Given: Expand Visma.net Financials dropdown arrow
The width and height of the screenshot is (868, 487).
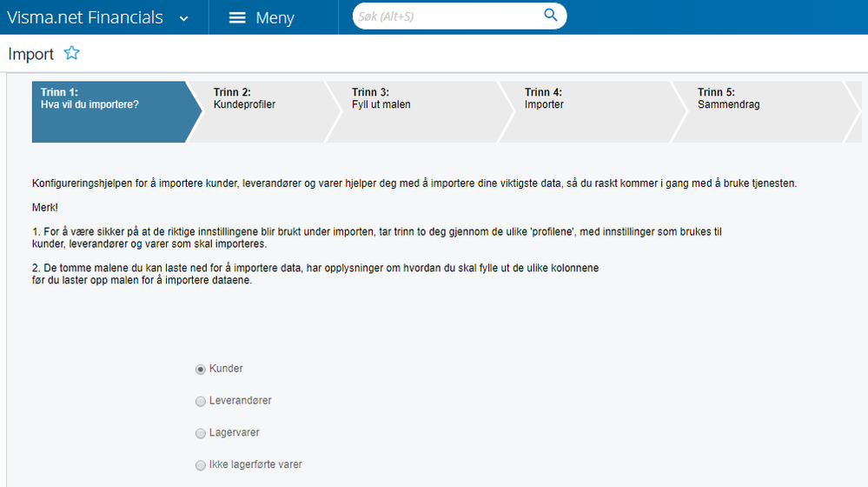Looking at the screenshot, I should coord(184,18).
